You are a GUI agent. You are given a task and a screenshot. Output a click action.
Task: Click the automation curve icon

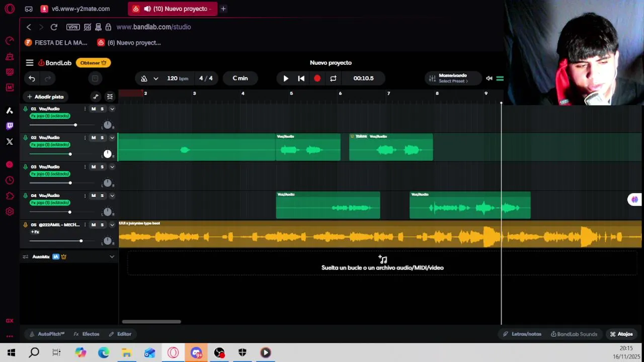coord(96,97)
